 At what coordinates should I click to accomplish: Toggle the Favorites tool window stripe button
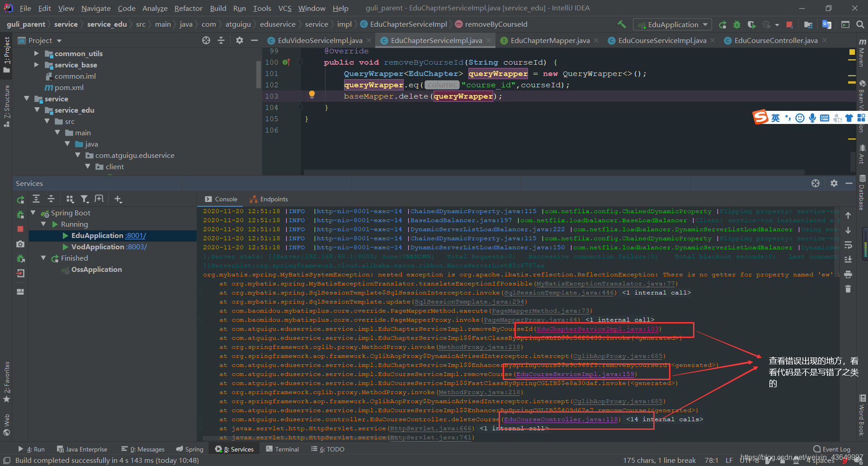pyautogui.click(x=7, y=382)
